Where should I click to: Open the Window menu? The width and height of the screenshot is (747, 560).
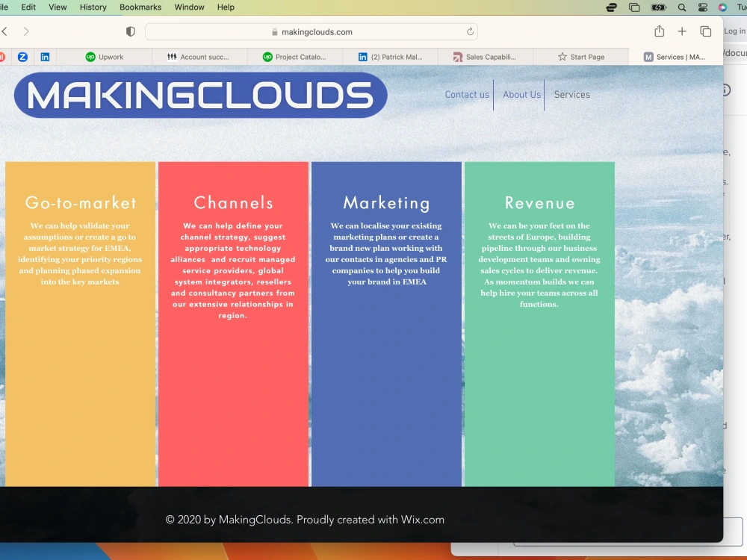pyautogui.click(x=189, y=7)
